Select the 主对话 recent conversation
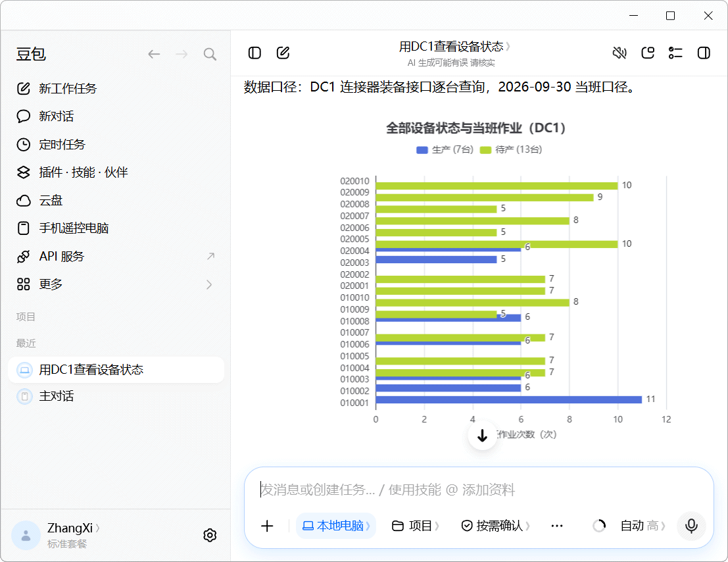 tap(116, 396)
